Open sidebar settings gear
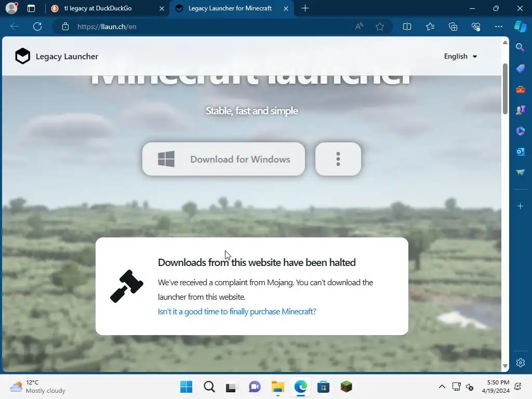 [x=520, y=363]
